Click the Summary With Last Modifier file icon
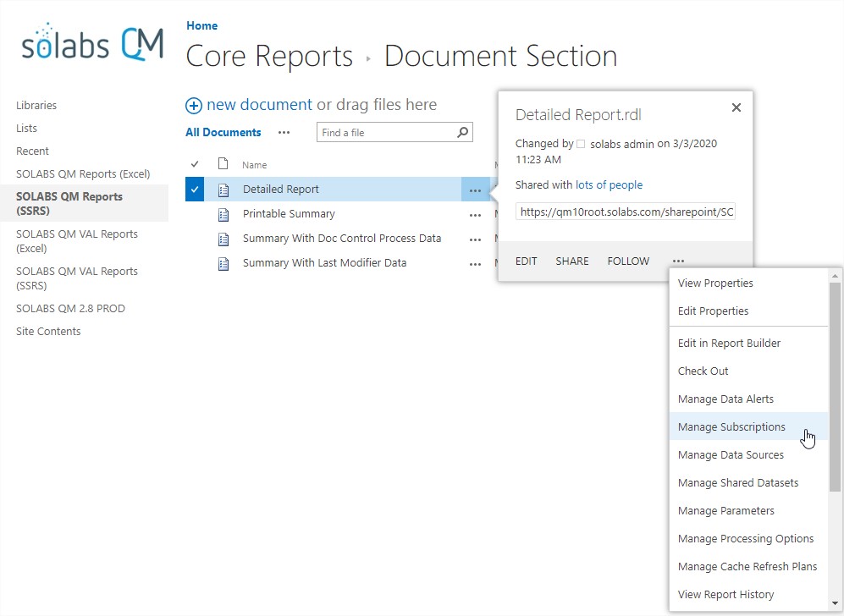The image size is (844, 616). (223, 264)
